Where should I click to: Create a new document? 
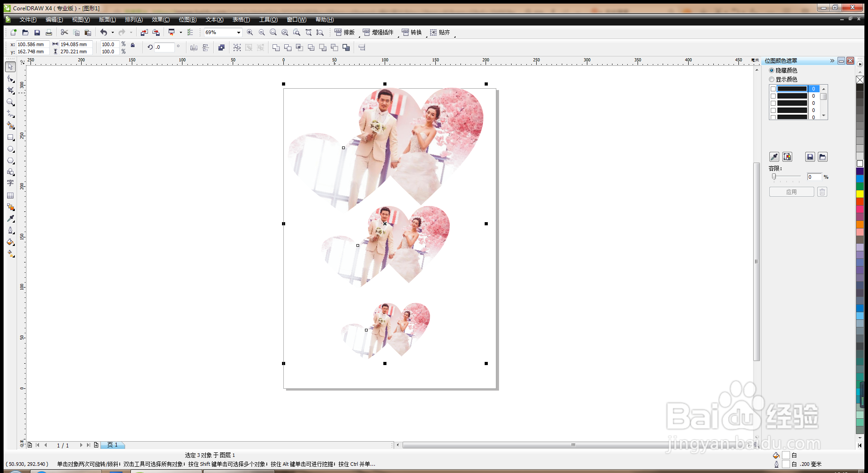pos(13,32)
